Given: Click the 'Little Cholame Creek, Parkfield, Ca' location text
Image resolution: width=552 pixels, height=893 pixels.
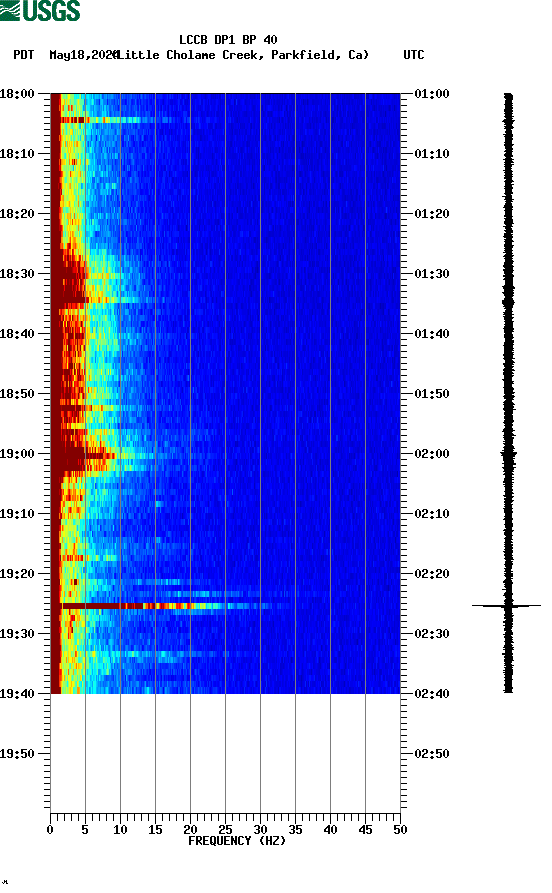Looking at the screenshot, I should click(x=243, y=55).
